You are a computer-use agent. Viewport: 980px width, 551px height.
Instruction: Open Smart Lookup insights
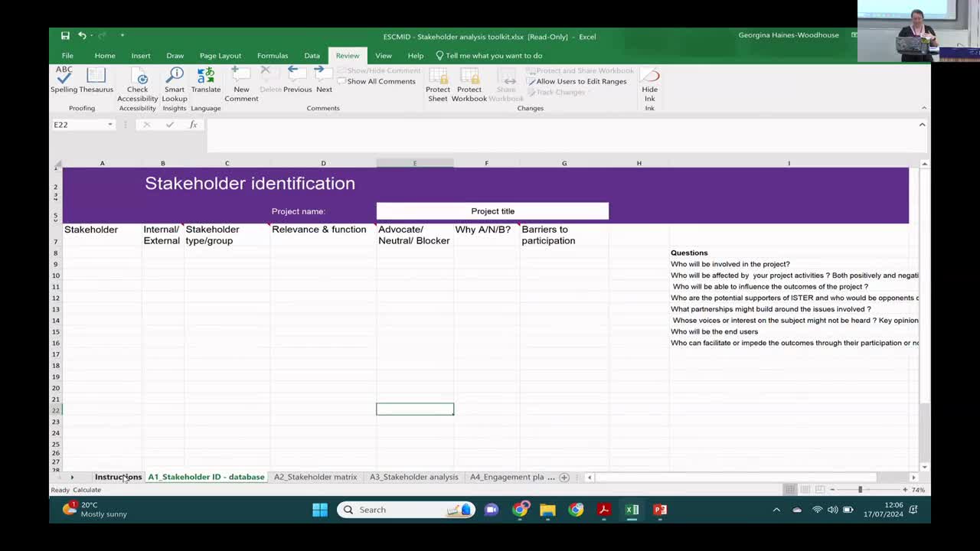(x=175, y=84)
